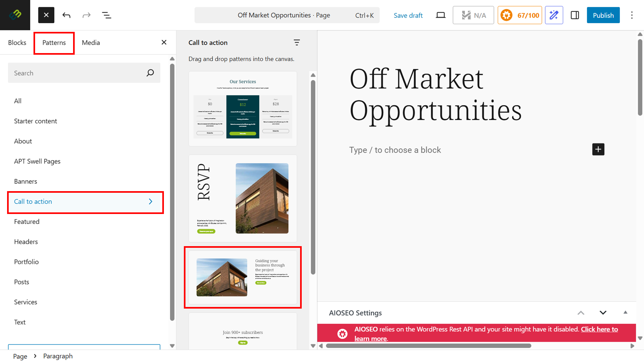This screenshot has width=644, height=362.
Task: Click the AI magic wand icon
Action: click(554, 15)
